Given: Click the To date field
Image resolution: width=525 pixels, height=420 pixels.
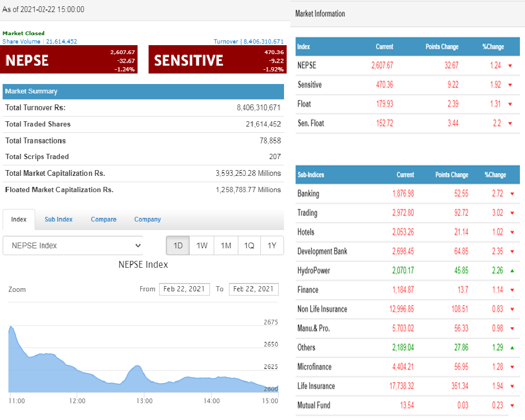Looking at the screenshot, I should 254,289.
